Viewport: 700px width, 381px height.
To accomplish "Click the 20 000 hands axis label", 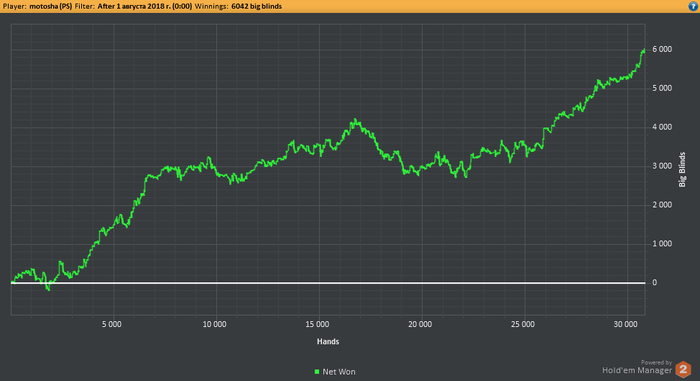I will coord(420,324).
